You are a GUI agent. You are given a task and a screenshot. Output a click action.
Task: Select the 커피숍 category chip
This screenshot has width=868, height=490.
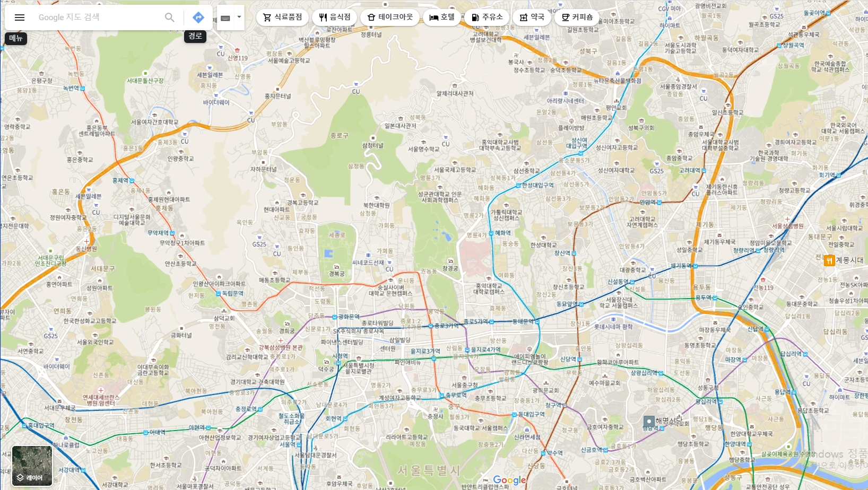pyautogui.click(x=577, y=17)
